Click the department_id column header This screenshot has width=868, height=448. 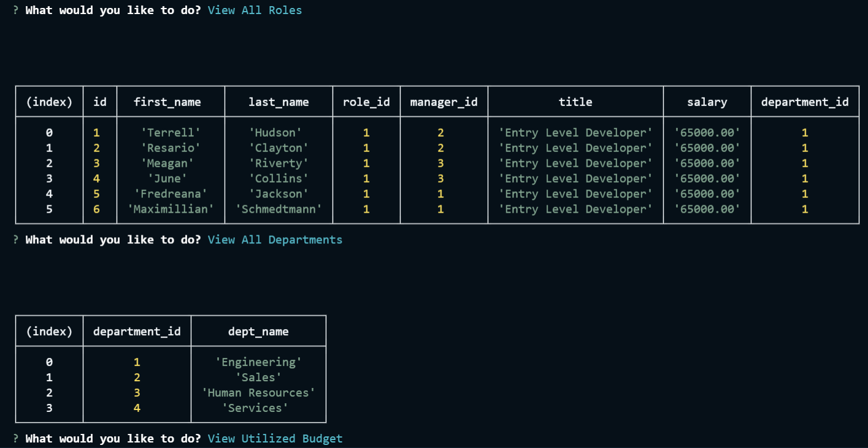click(804, 102)
